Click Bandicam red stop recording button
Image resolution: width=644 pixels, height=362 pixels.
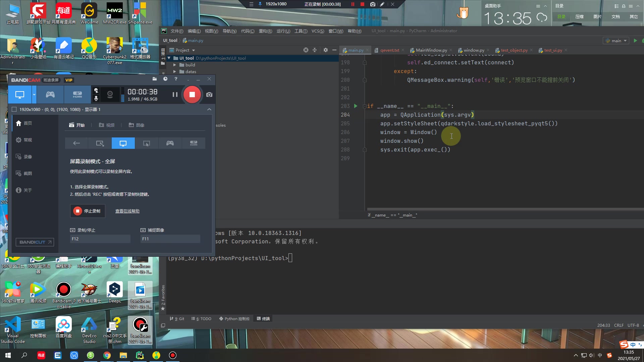[192, 95]
